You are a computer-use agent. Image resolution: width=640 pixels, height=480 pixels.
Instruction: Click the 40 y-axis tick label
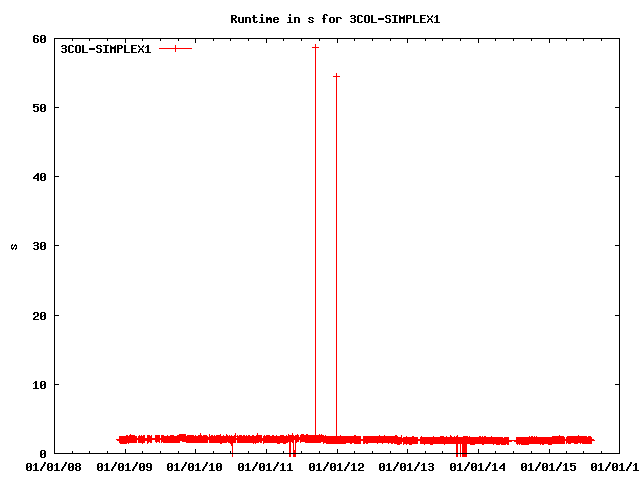point(39,177)
